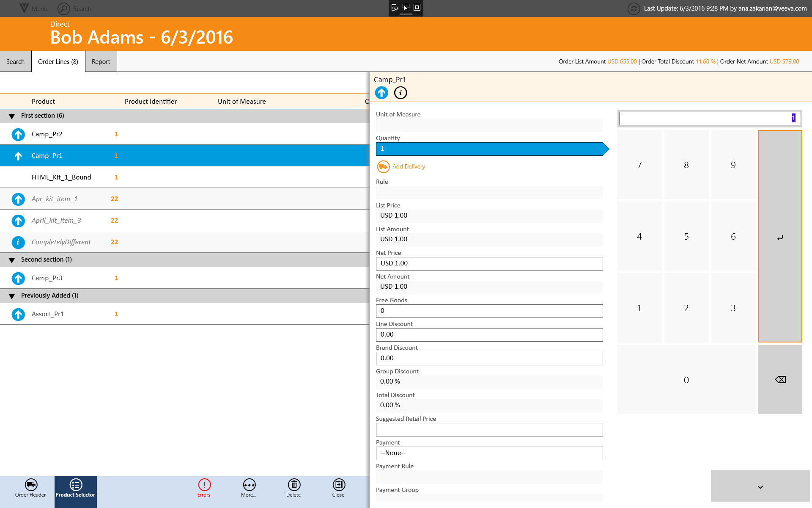
Task: Collapse the Second section group
Action: tap(12, 260)
